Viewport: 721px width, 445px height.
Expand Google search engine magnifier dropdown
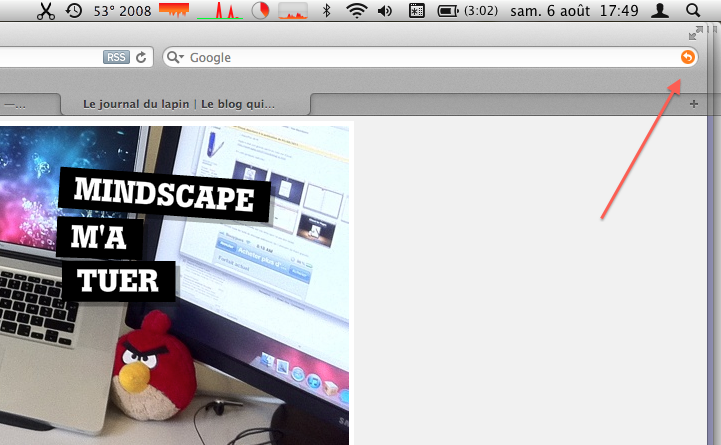(x=175, y=58)
